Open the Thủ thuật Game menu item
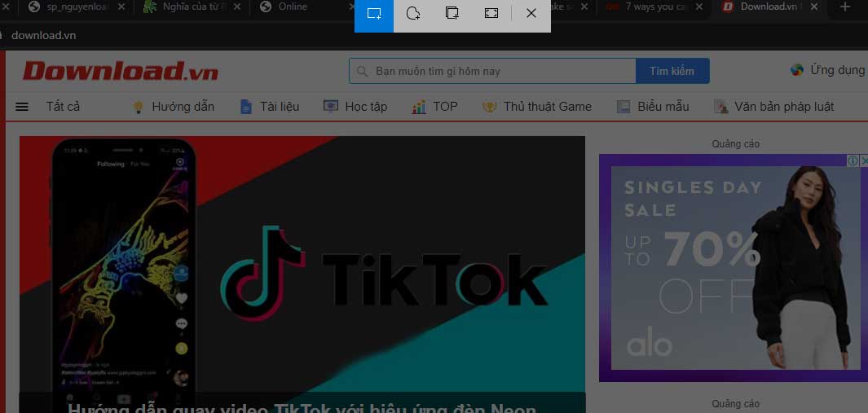The width and height of the screenshot is (868, 413). pos(548,106)
